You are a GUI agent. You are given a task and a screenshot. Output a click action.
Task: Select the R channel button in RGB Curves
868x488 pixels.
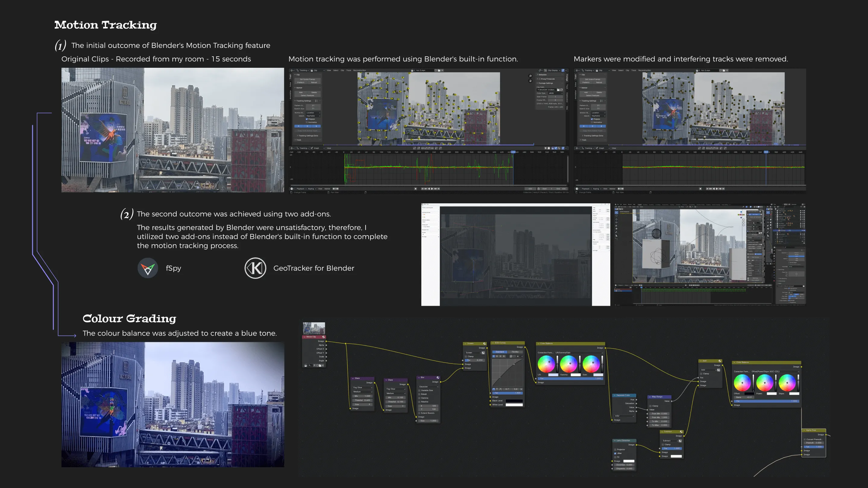click(x=497, y=356)
